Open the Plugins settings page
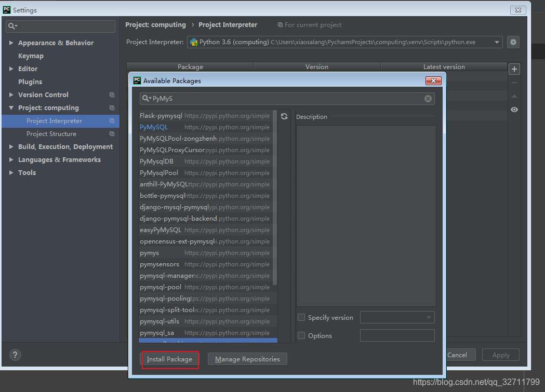The height and width of the screenshot is (392, 545). click(x=30, y=82)
